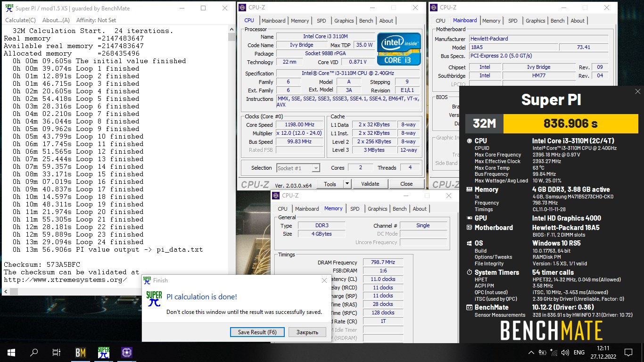Open taskbar Search magnifier

coord(34,352)
